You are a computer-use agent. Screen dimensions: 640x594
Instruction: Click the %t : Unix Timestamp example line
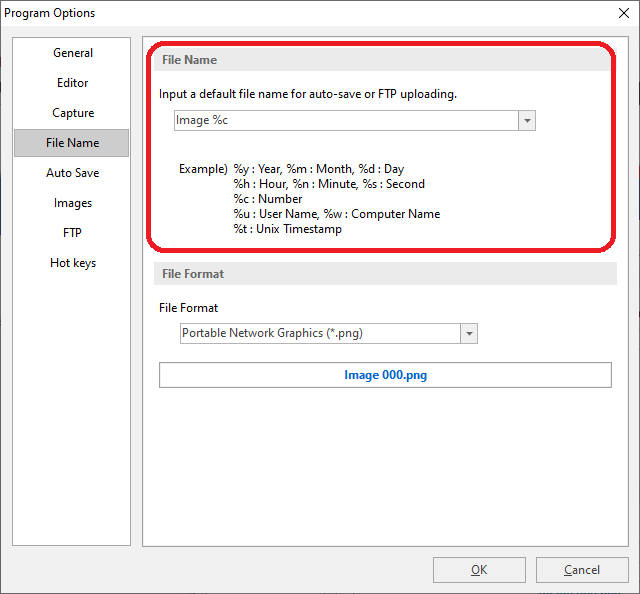pyautogui.click(x=287, y=229)
